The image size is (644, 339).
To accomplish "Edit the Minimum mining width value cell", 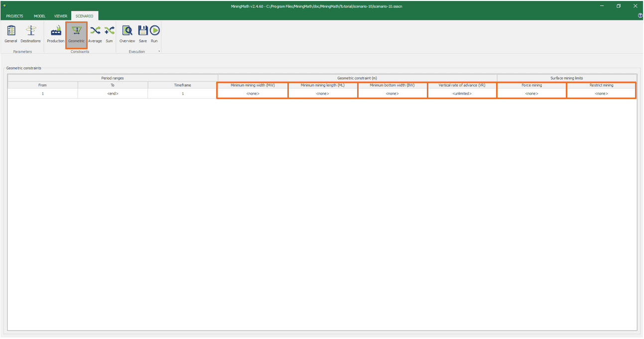I will (x=253, y=94).
